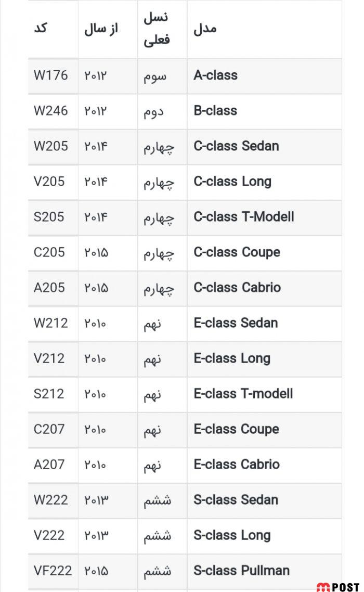The height and width of the screenshot is (592, 364).
Task: Click the A207 code cell
Action: tap(49, 465)
